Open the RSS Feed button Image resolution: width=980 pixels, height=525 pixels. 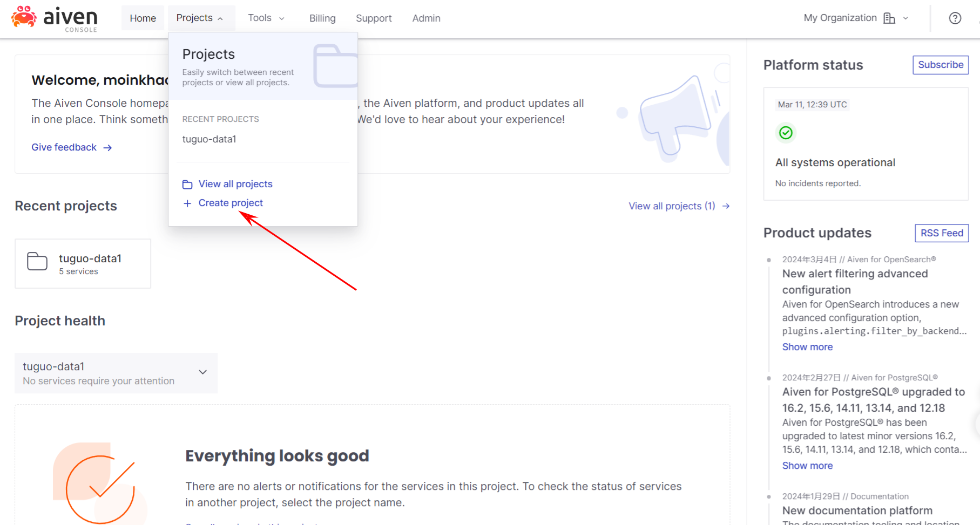click(x=941, y=233)
